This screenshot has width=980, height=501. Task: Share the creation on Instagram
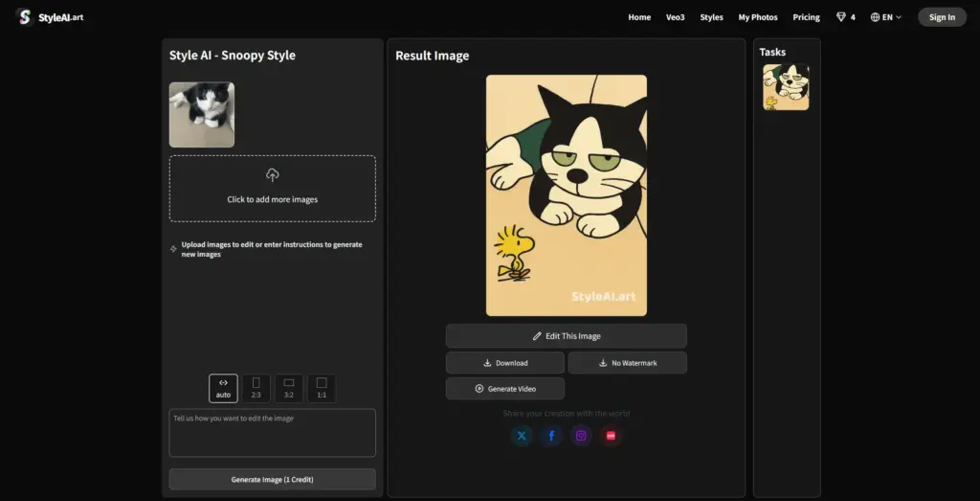click(581, 436)
